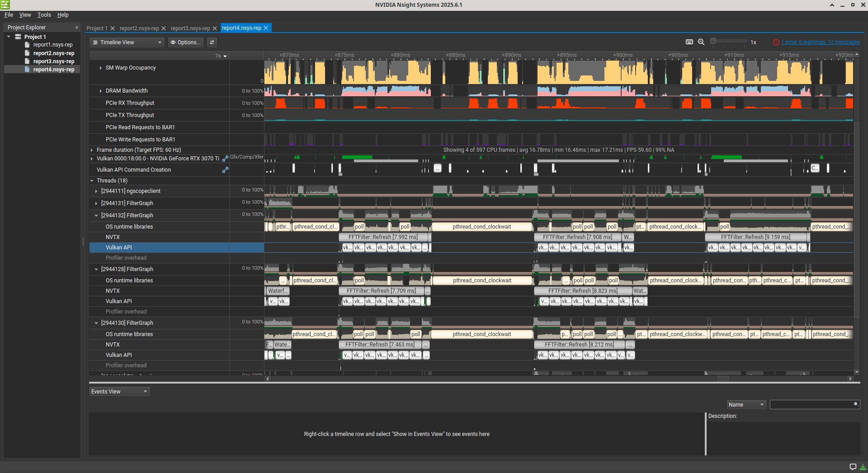Screen dimensions: 868x473
Task: Open the Events View dropdown
Action: pyautogui.click(x=119, y=392)
